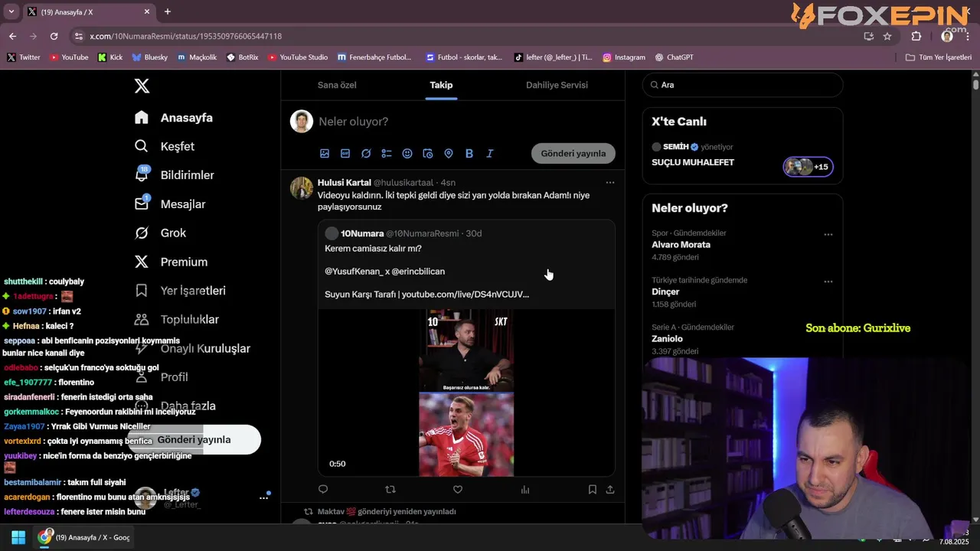Open more options on Hulusi Kartal post

tap(610, 183)
